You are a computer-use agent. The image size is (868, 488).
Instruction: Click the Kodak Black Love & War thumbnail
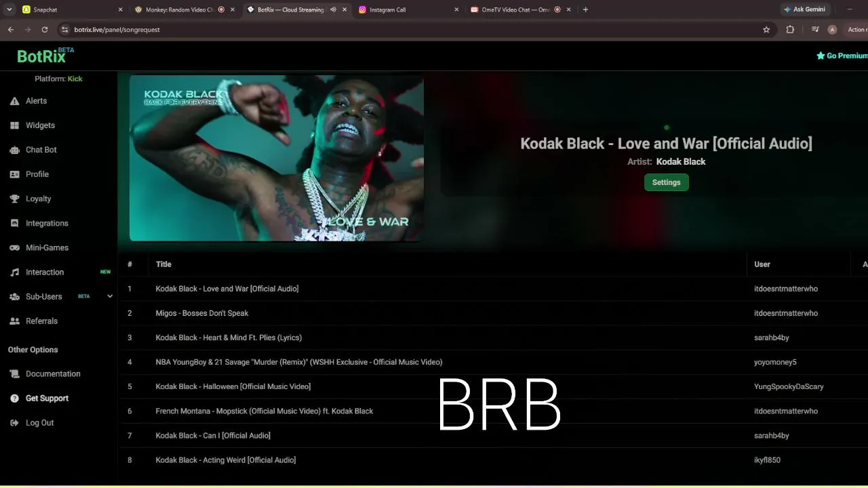(277, 158)
